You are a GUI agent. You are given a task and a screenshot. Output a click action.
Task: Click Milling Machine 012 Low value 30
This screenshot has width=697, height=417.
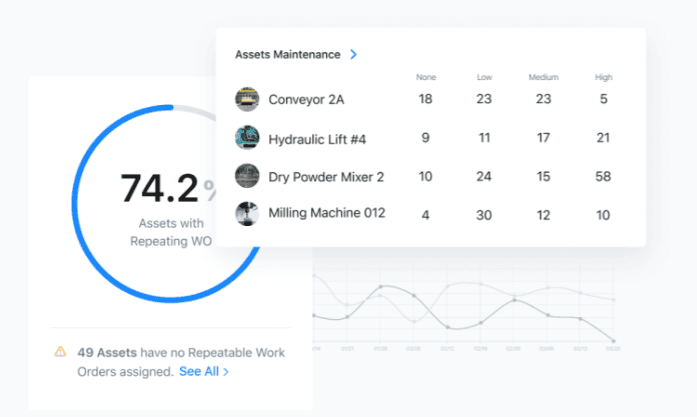pos(484,215)
